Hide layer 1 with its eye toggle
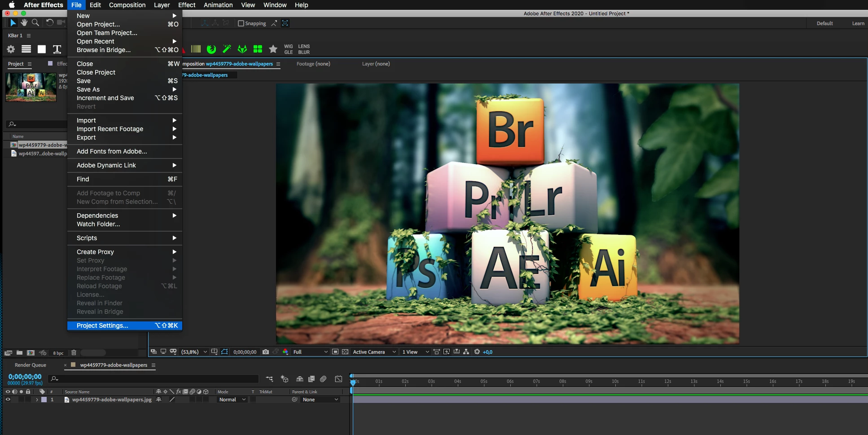The height and width of the screenshot is (435, 868). [8, 400]
